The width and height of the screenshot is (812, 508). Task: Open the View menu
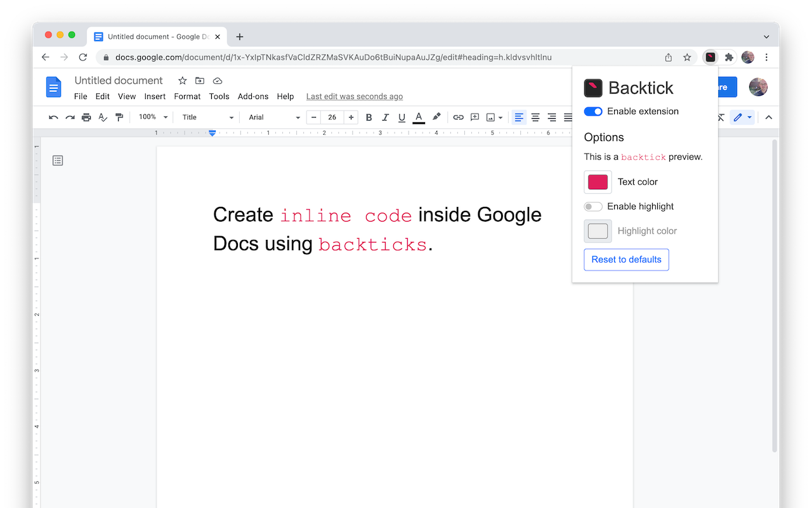click(127, 97)
